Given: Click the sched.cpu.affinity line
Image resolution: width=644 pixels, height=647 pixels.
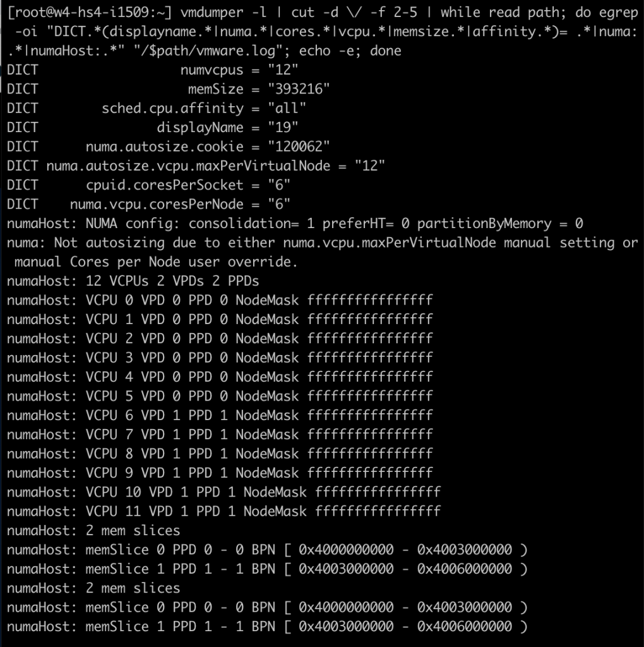Looking at the screenshot, I should [x=156, y=108].
